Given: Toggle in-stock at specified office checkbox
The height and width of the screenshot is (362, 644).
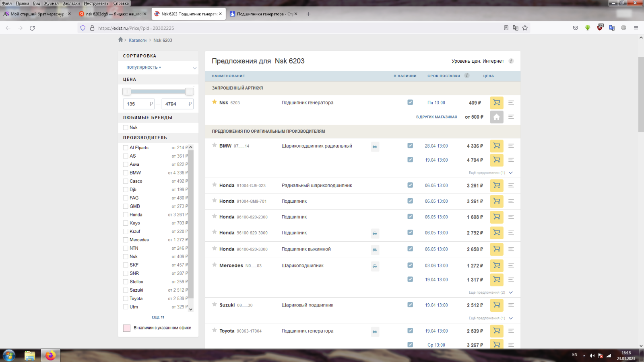Looking at the screenshot, I should [x=127, y=328].
